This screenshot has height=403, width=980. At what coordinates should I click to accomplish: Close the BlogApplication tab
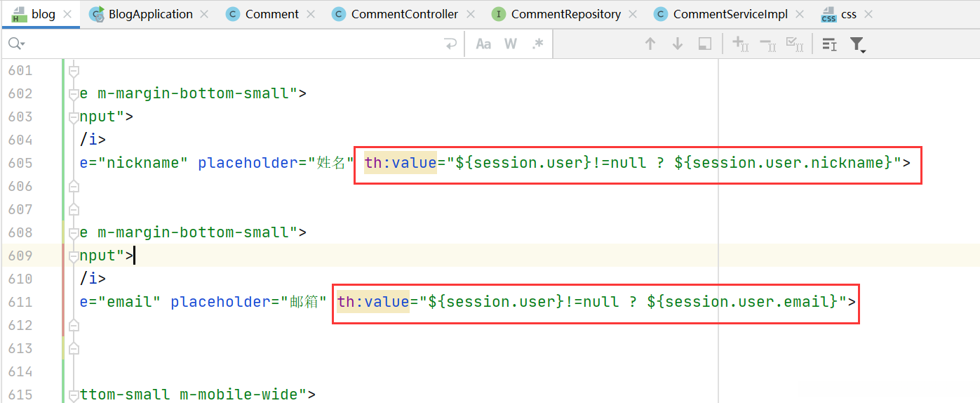pos(204,14)
